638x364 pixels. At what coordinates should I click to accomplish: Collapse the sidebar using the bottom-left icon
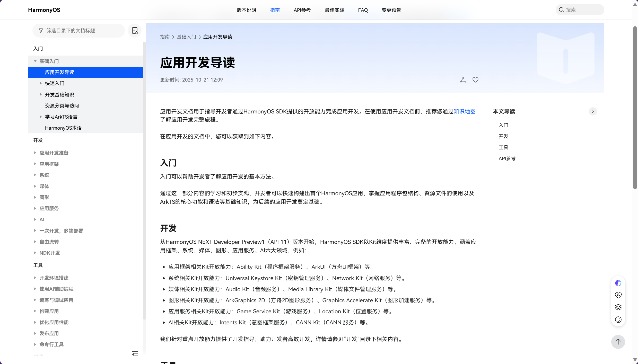(135, 354)
